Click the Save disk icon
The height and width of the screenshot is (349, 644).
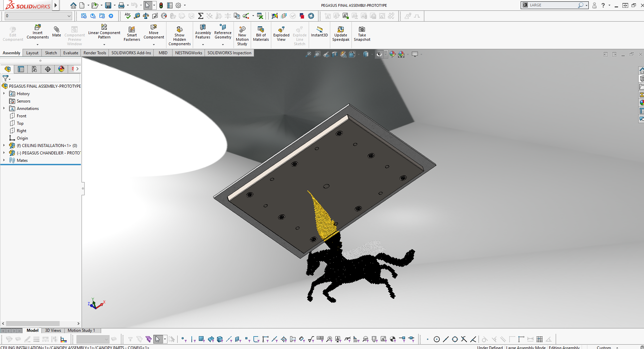108,5
